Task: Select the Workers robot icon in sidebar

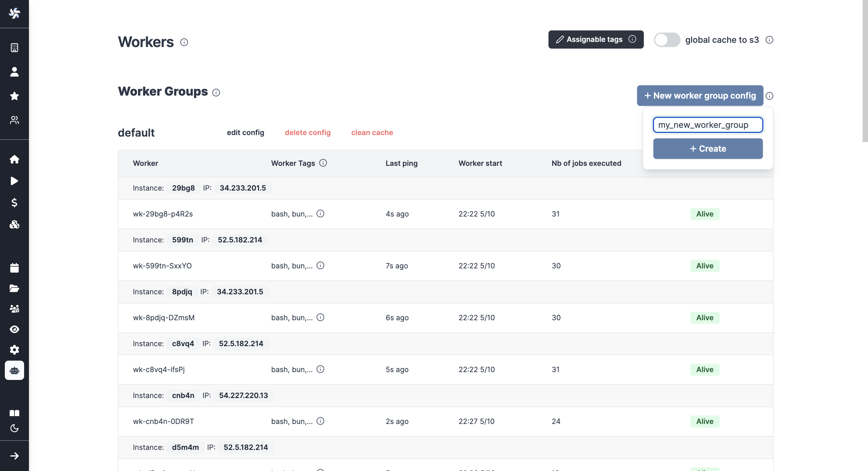Action: 14,370
